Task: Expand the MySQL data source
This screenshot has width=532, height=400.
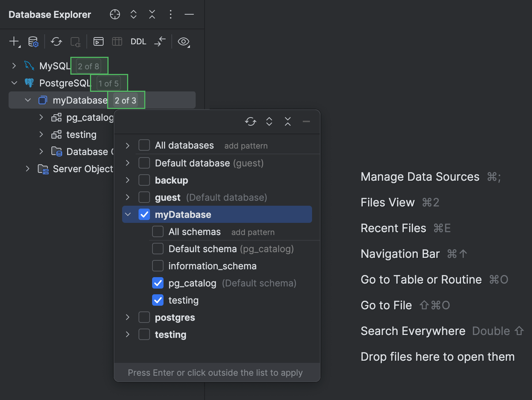Action: (x=14, y=66)
